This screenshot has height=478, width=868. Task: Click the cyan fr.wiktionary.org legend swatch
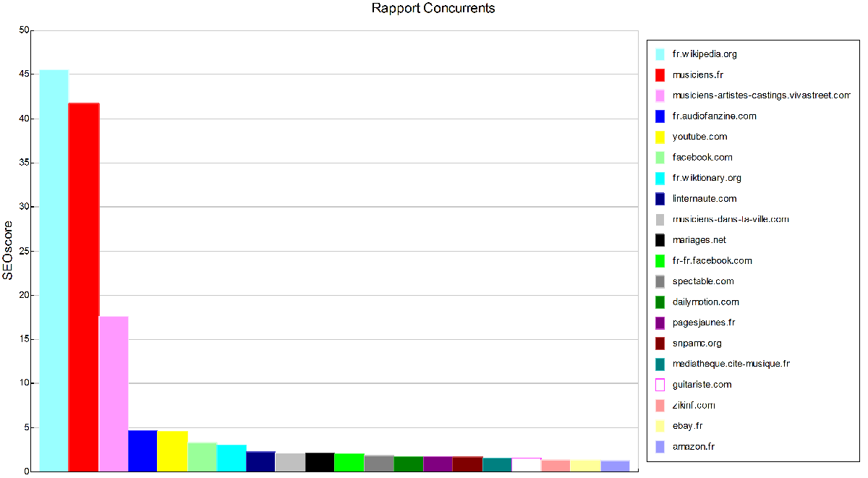[660, 178]
